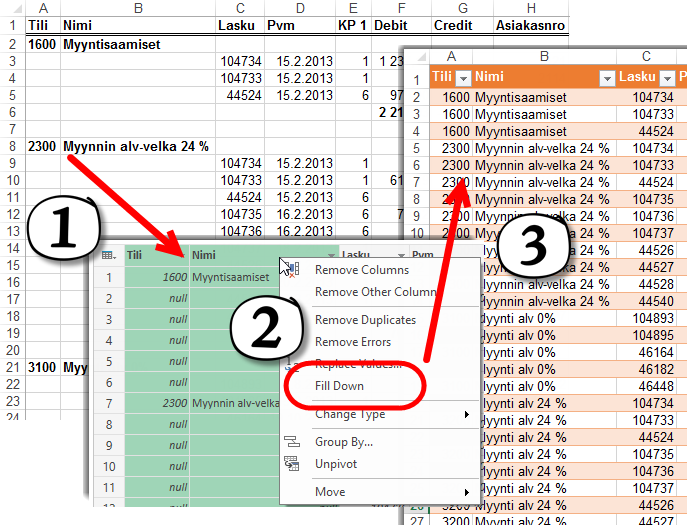Open the Nimi filter dropdown in orange table

coord(605,78)
